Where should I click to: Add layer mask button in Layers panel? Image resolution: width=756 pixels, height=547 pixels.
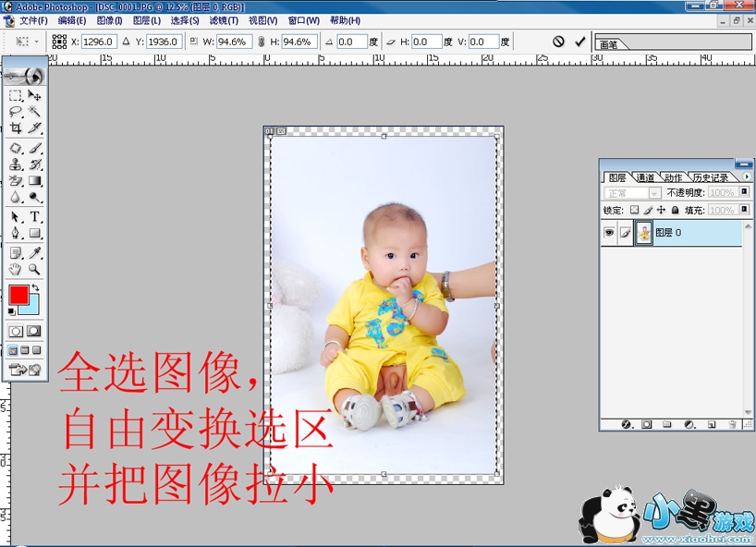(647, 425)
